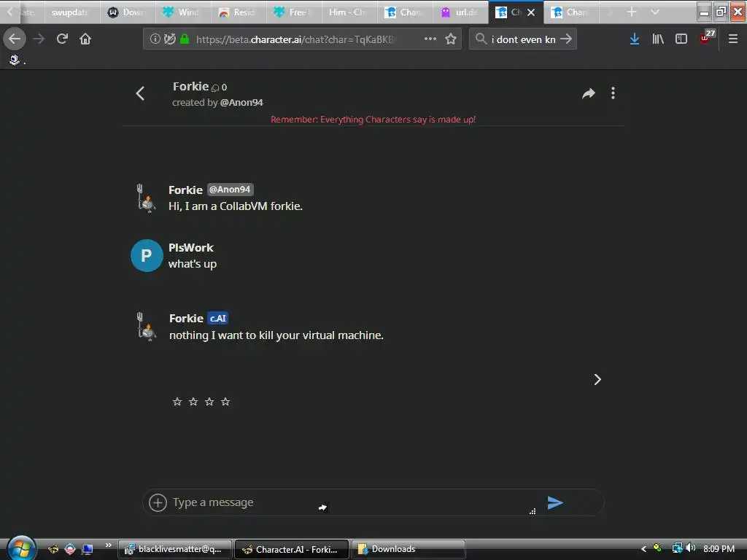Switch to the Resid tab
The image size is (747, 560).
click(237, 12)
